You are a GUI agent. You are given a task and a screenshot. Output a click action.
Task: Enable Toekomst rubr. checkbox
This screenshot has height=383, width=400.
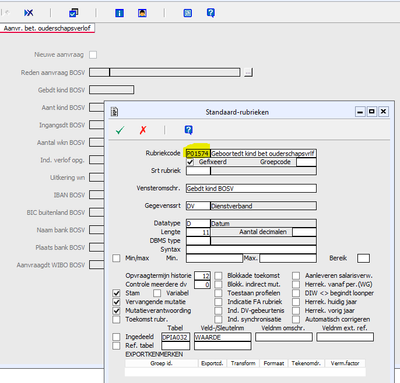coord(116,319)
